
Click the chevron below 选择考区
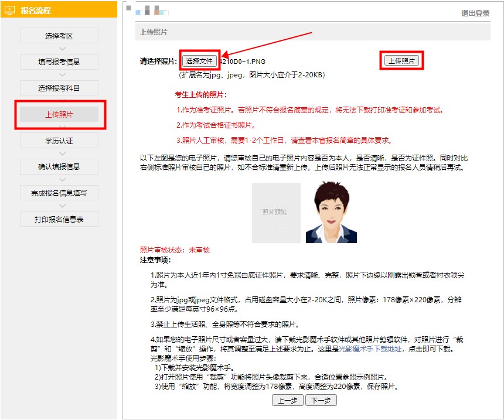coord(59,49)
